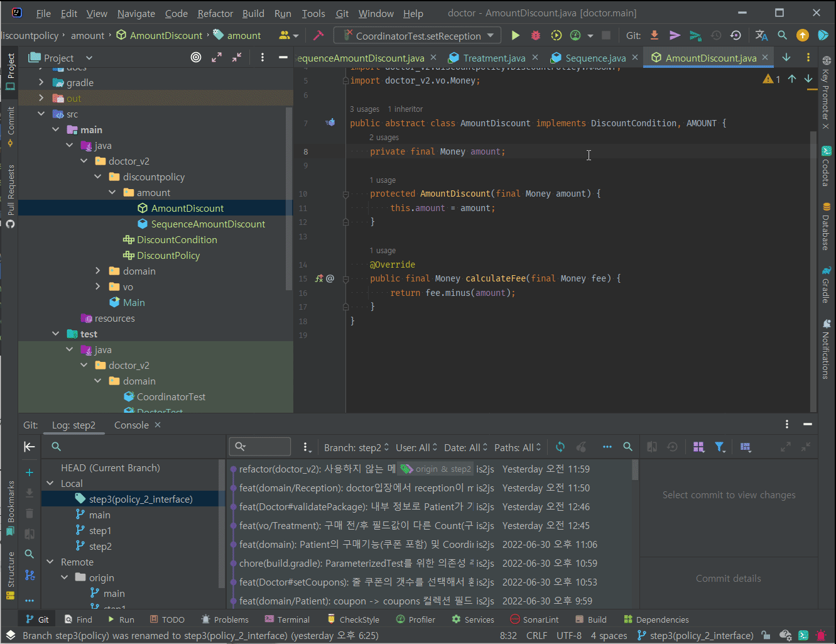Image resolution: width=836 pixels, height=644 pixels.
Task: Click Search Everywhere magnifier in top toolbar
Action: click(x=782, y=36)
